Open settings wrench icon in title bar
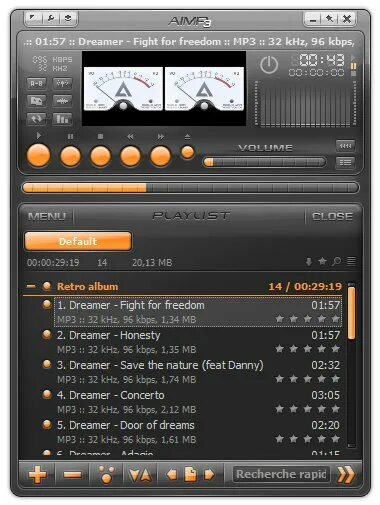Screen dimensions: 380x505 click(x=51, y=18)
